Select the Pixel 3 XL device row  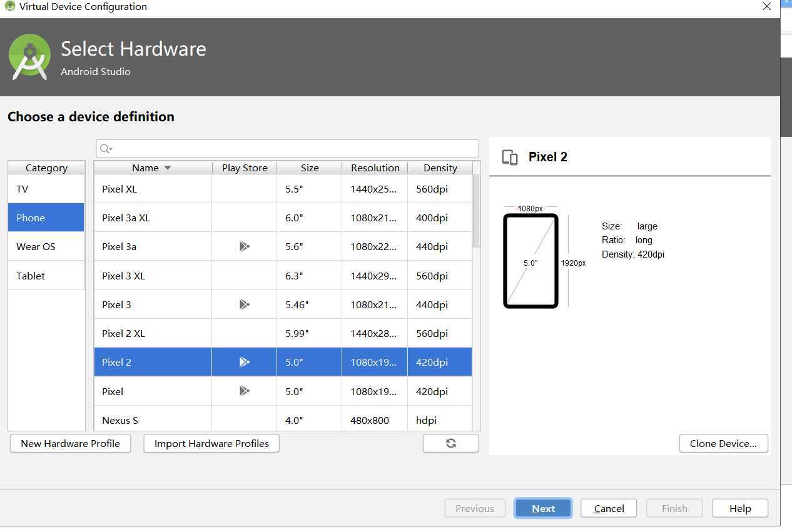(283, 276)
